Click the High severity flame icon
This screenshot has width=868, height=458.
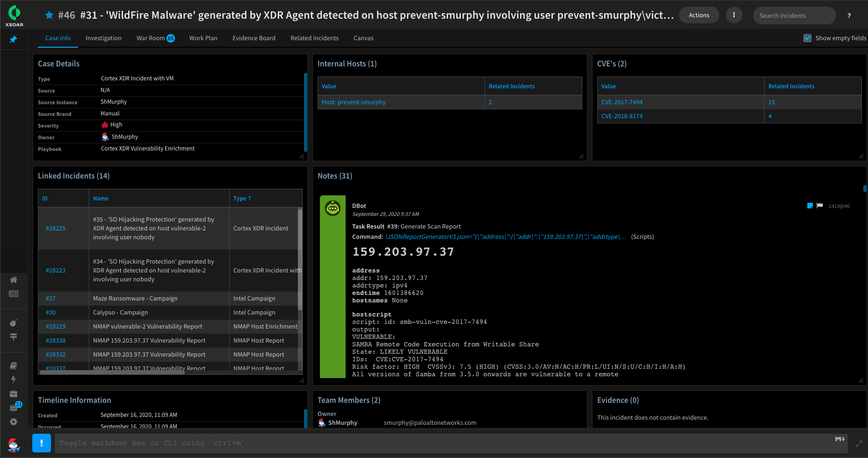(105, 125)
